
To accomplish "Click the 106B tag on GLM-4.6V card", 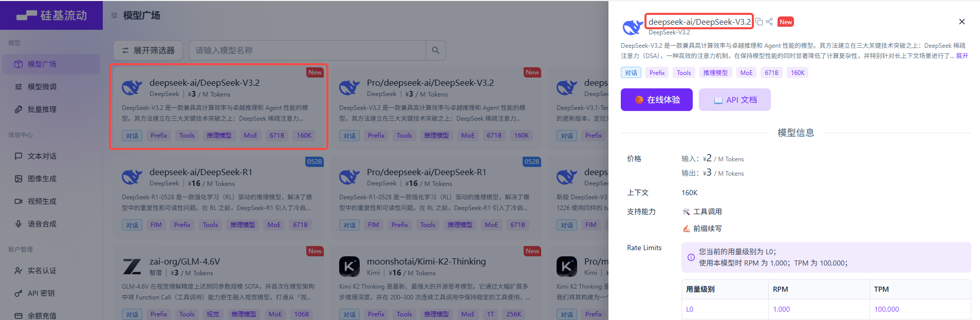I will point(302,314).
